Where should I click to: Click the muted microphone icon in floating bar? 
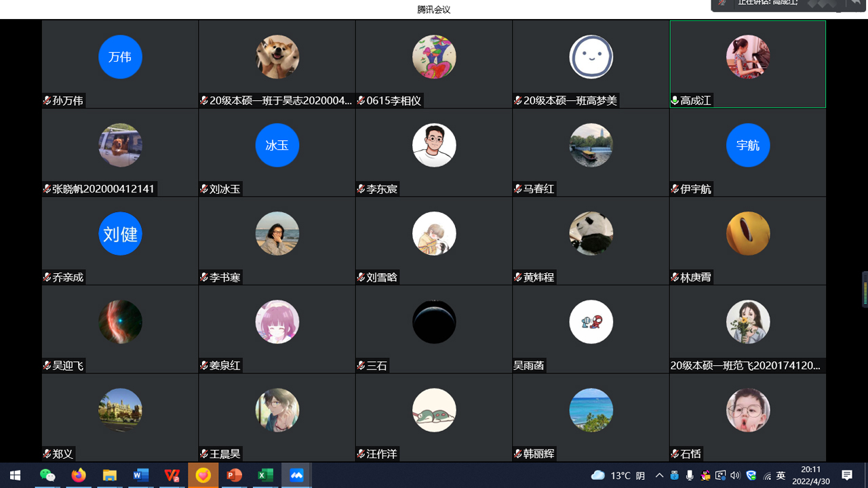[x=723, y=3]
